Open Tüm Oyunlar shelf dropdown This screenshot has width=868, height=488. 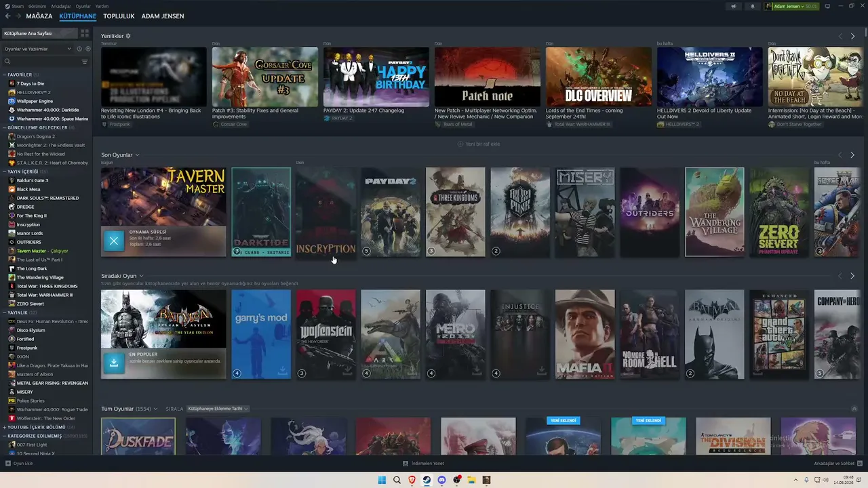tap(155, 409)
